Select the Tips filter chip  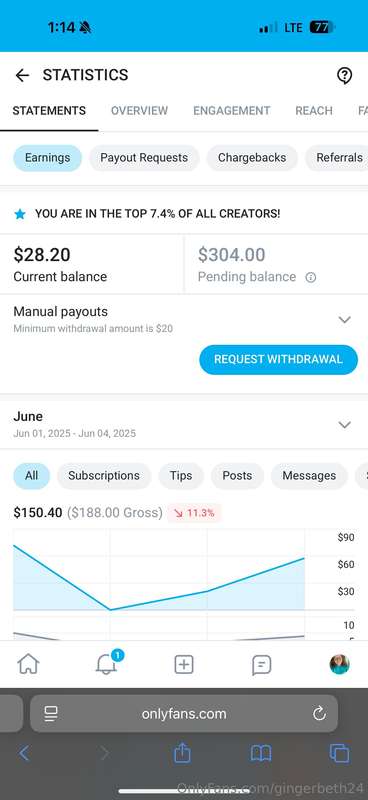coord(181,476)
